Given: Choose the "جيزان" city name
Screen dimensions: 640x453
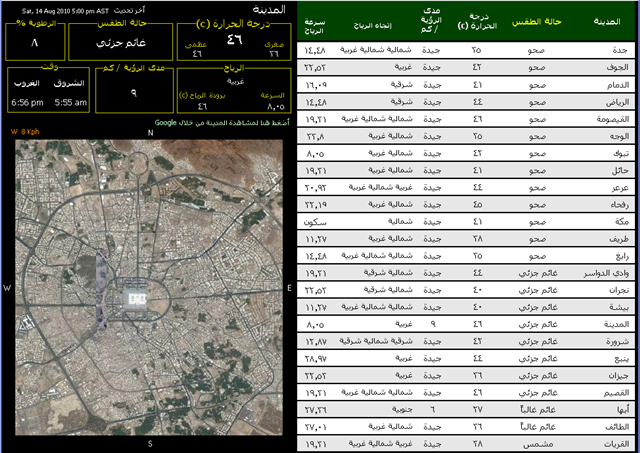Looking at the screenshot, I should point(618,376).
